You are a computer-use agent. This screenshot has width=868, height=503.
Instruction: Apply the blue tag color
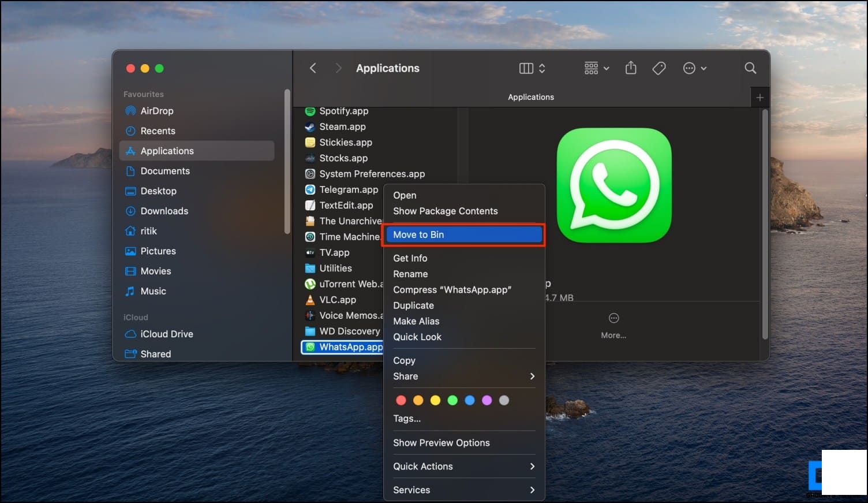click(x=470, y=400)
